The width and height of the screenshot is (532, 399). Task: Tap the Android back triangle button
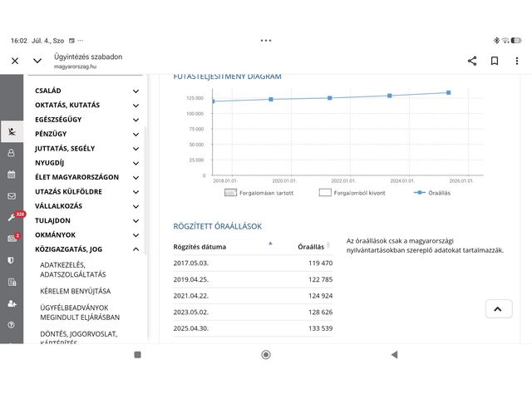click(394, 355)
